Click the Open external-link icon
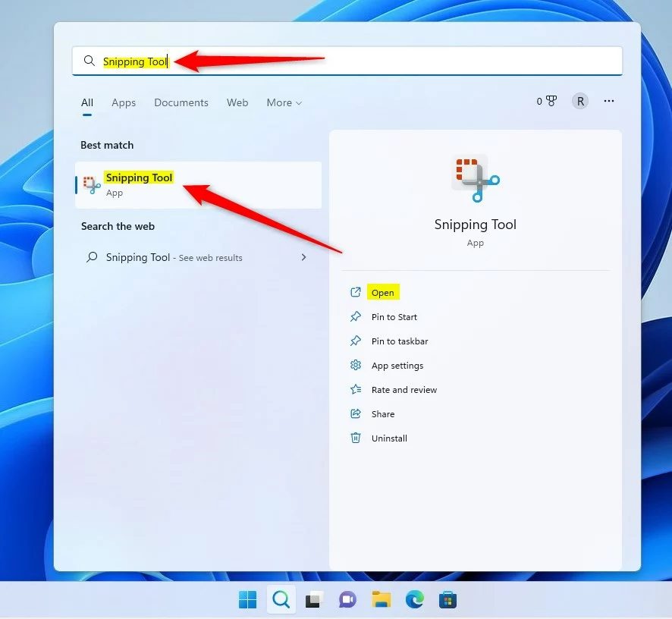The height and width of the screenshot is (619, 672). click(x=356, y=292)
